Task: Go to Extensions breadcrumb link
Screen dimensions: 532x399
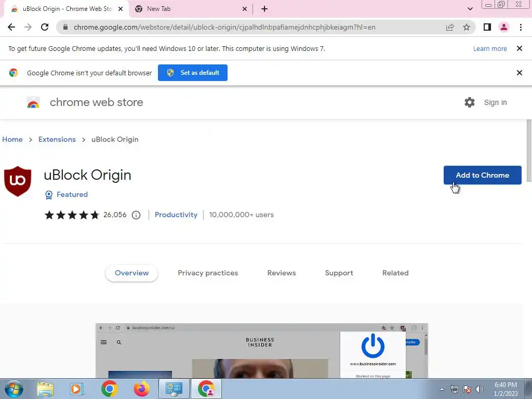Action: (57, 139)
